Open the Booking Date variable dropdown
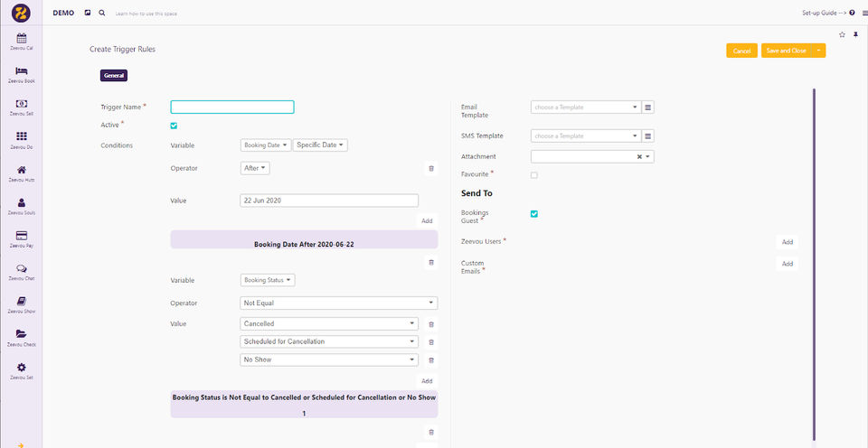868x448 pixels. pyautogui.click(x=266, y=145)
